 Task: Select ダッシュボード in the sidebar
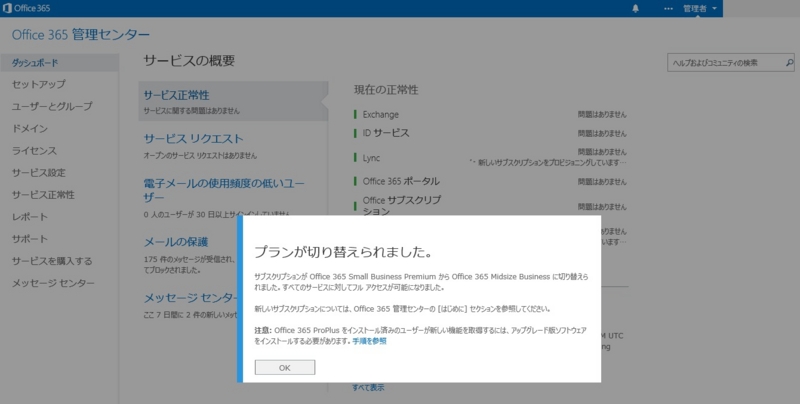[x=59, y=63]
